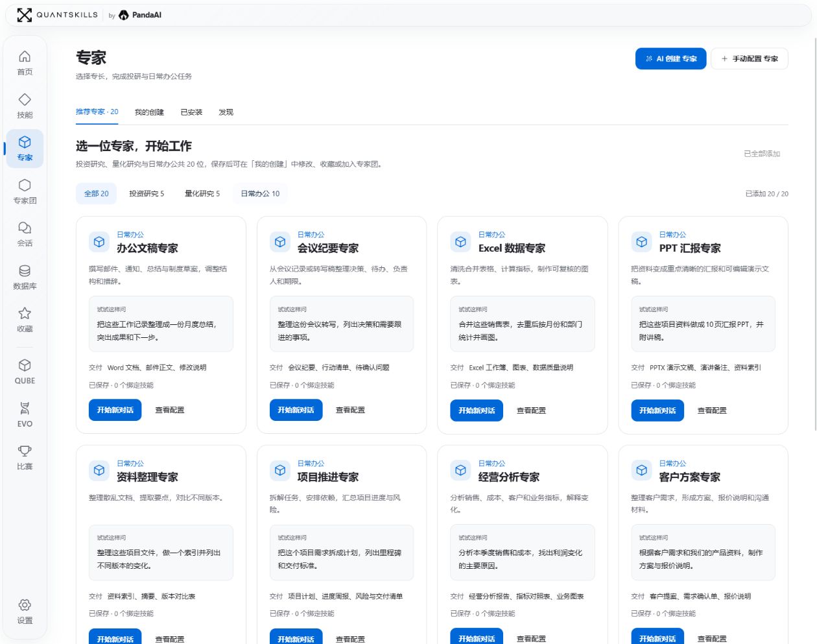Open the EVO DNA icon

click(x=25, y=408)
